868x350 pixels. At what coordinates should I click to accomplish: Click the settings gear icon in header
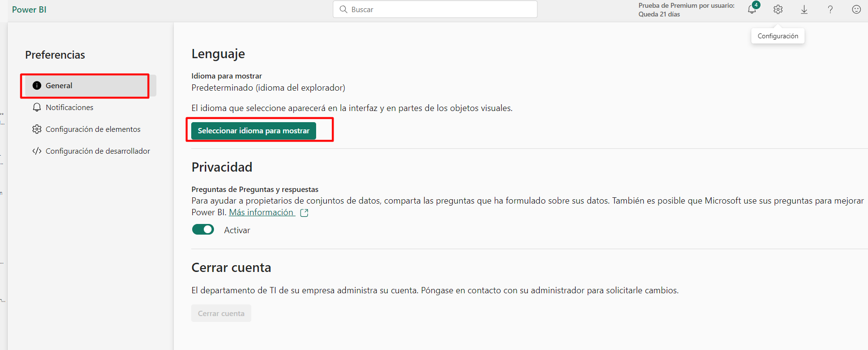(778, 9)
